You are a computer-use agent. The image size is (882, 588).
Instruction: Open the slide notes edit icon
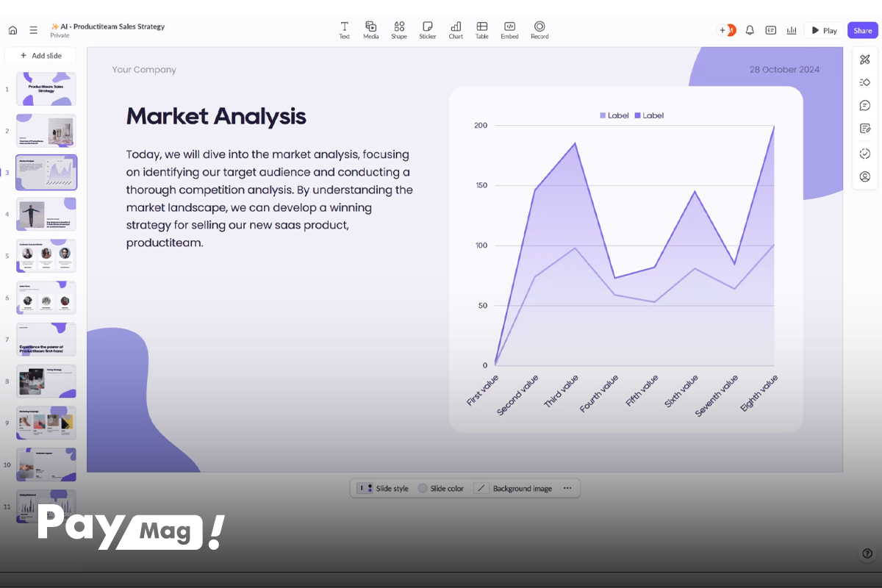point(865,129)
